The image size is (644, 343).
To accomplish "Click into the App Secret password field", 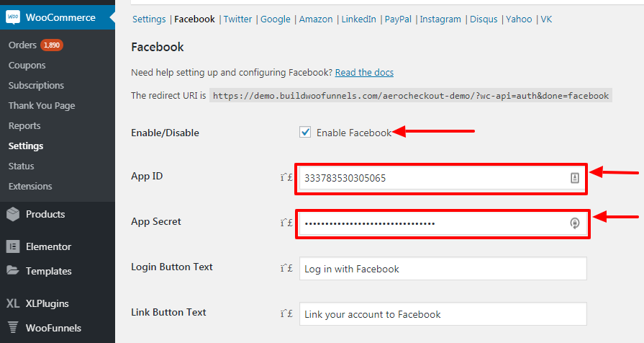I will pos(443,223).
